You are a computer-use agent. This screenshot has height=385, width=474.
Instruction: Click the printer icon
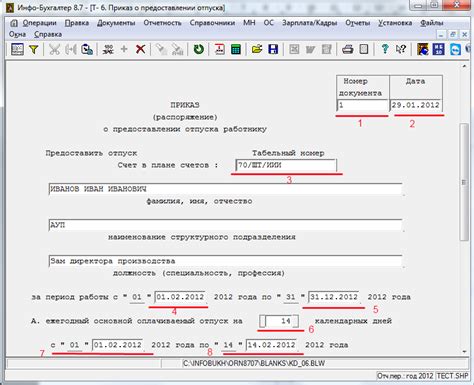pyautogui.click(x=348, y=50)
